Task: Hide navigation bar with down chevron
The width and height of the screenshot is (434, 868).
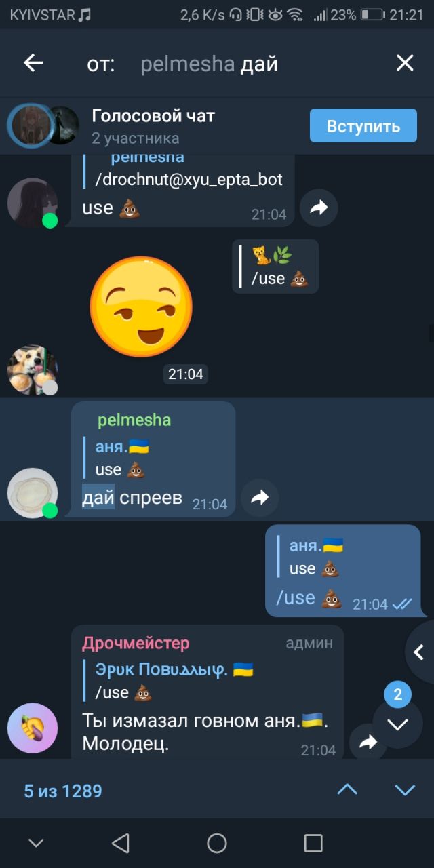Action: (36, 843)
